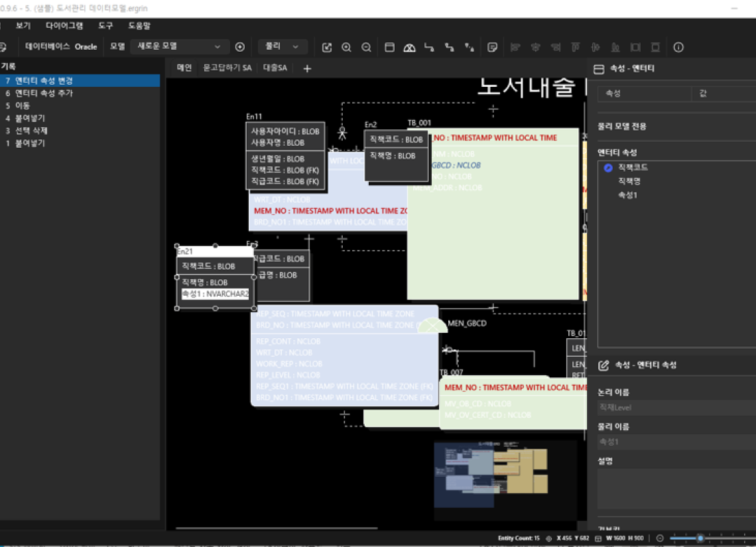
Task: Select the first relationship line tool
Action: pos(429,47)
